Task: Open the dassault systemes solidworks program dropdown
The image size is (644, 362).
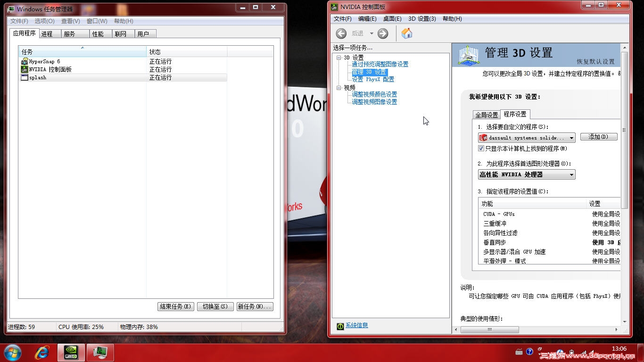Action: click(527, 138)
